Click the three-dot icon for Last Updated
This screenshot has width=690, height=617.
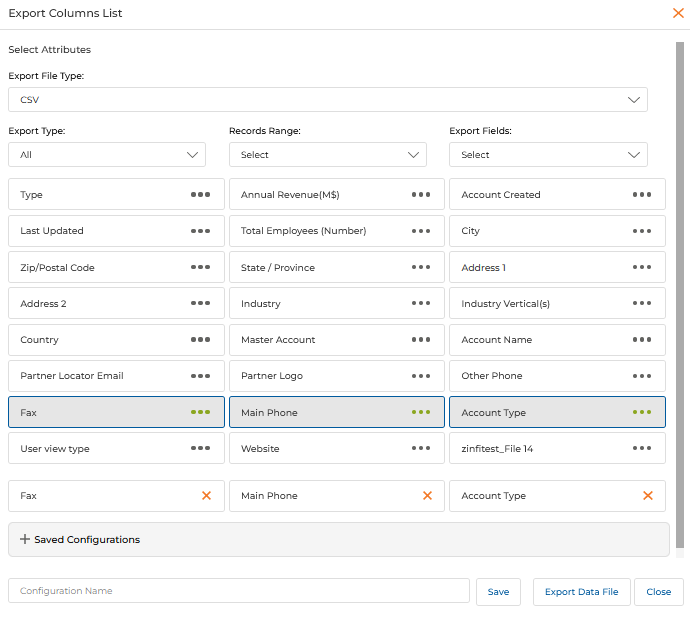(200, 231)
